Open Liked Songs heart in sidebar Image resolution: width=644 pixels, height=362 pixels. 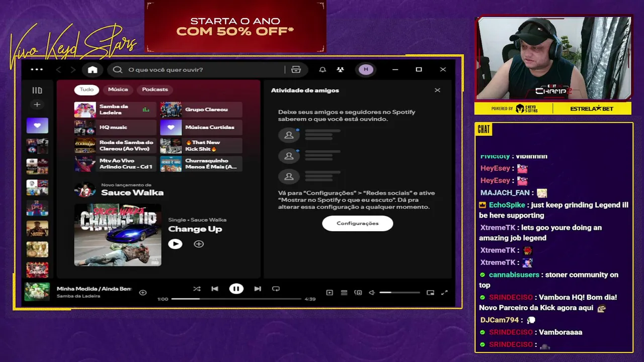pos(37,126)
